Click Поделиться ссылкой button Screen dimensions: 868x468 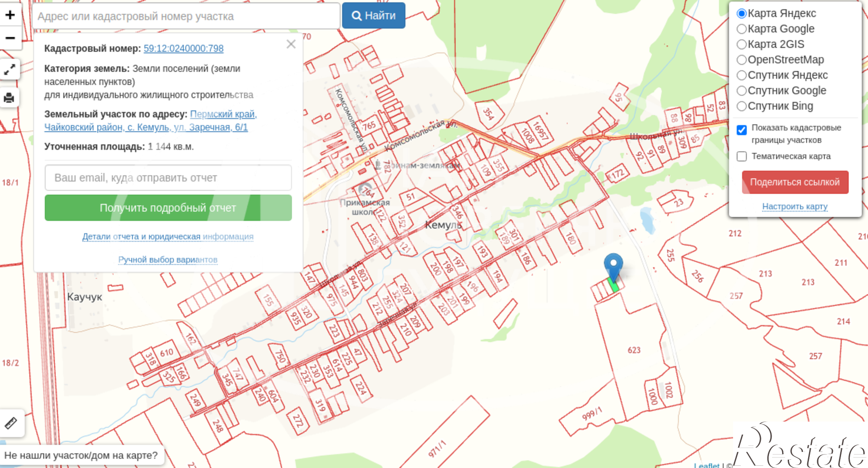coord(795,182)
